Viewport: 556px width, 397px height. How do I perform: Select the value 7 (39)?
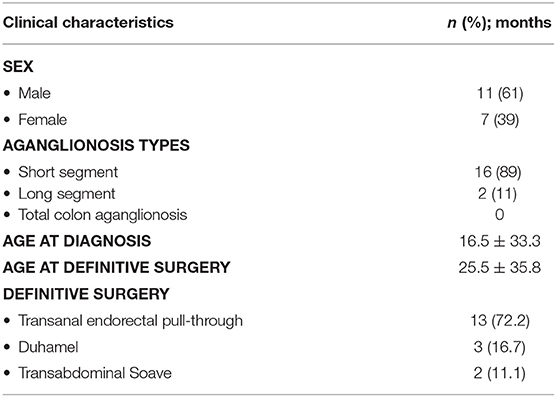click(x=500, y=120)
